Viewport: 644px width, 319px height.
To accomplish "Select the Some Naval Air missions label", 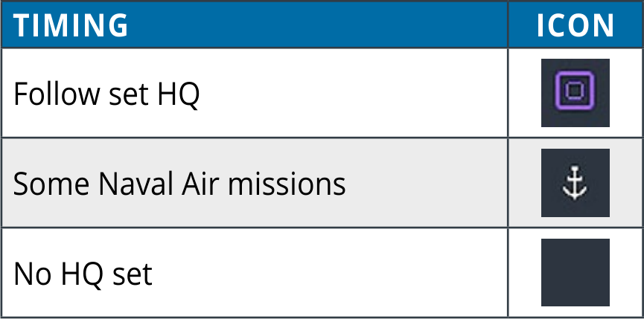I will pos(179,184).
